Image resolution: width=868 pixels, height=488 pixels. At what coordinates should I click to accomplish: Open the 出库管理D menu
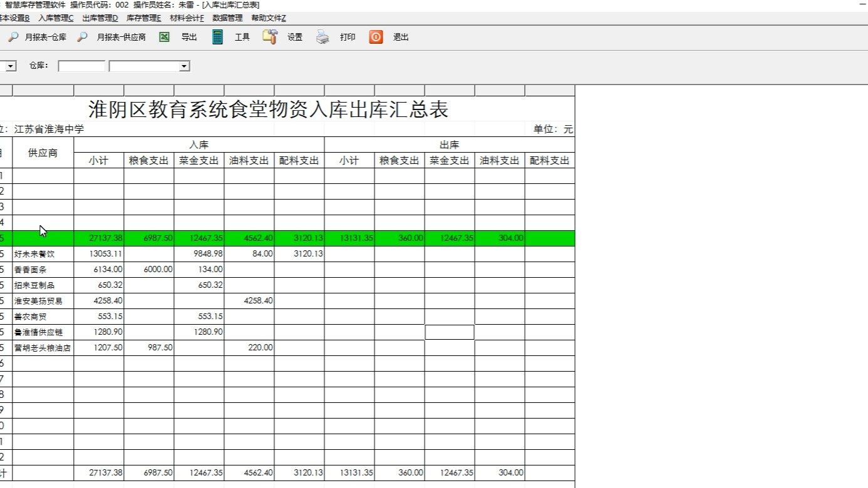(x=100, y=18)
